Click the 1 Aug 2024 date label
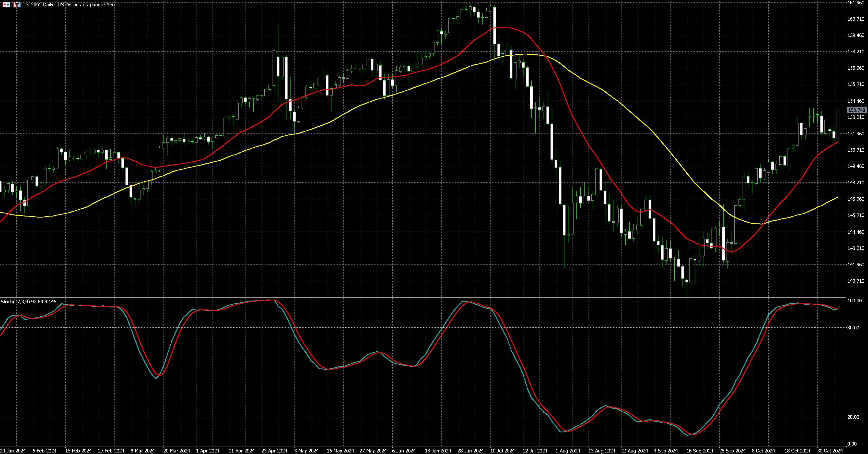 point(568,451)
